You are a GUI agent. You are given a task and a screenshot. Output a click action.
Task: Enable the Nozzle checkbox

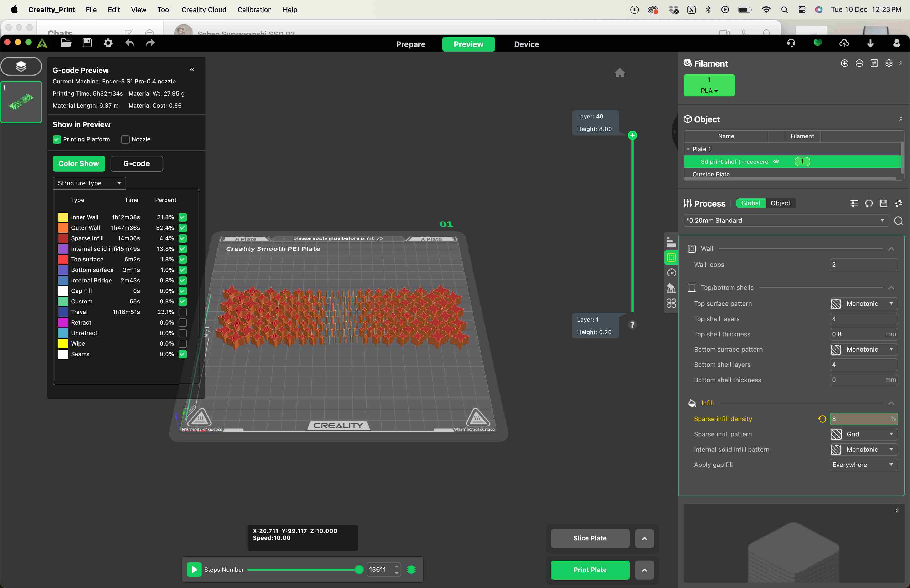coord(125,139)
